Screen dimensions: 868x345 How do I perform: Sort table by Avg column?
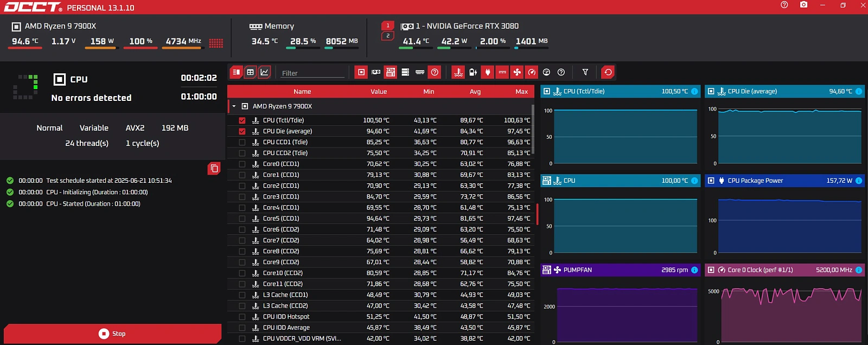click(x=475, y=92)
